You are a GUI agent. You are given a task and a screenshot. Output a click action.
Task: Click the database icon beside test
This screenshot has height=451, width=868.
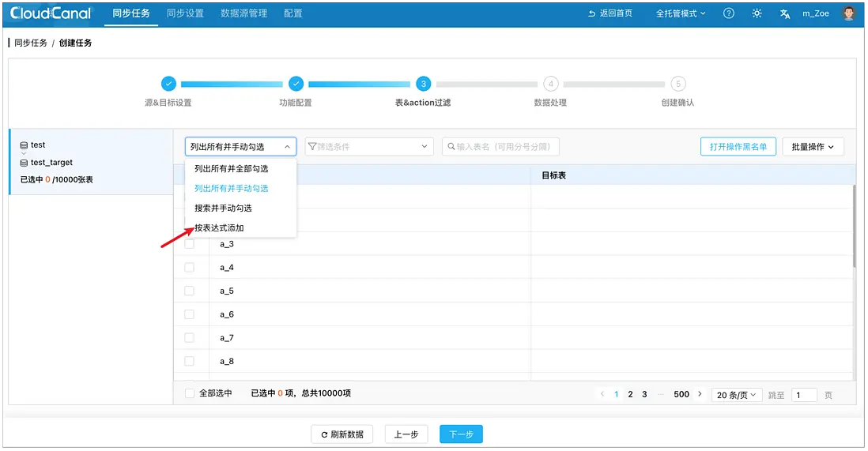tap(24, 145)
